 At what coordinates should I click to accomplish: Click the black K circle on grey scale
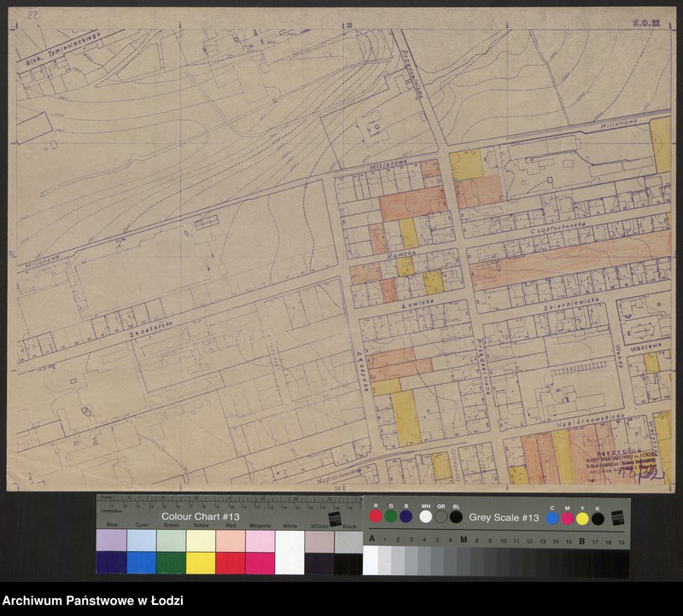(x=598, y=517)
